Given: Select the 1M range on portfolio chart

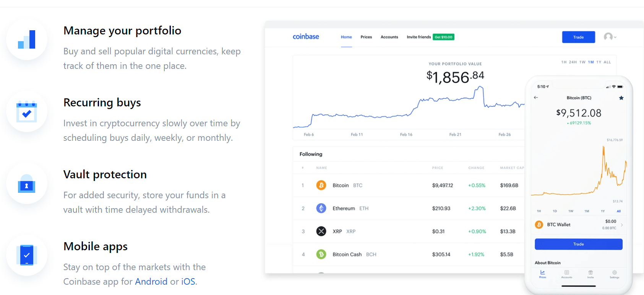Looking at the screenshot, I should (591, 62).
